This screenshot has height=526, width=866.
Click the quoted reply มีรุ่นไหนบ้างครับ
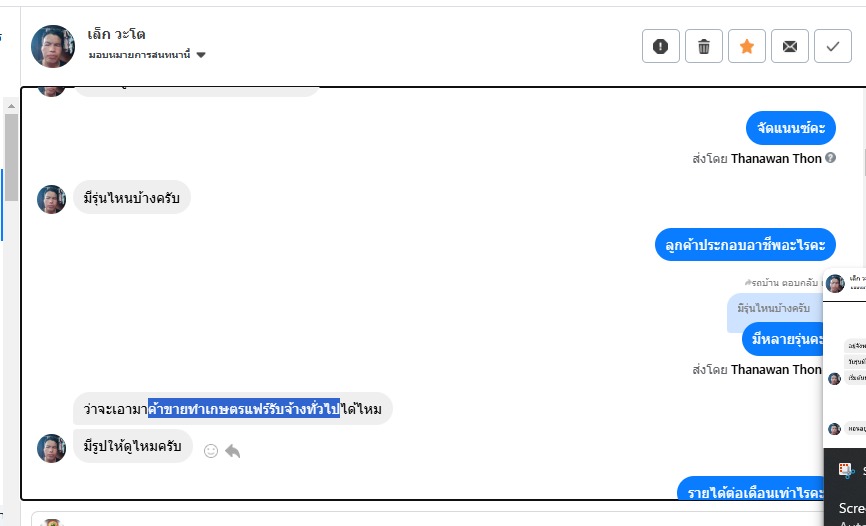773,308
